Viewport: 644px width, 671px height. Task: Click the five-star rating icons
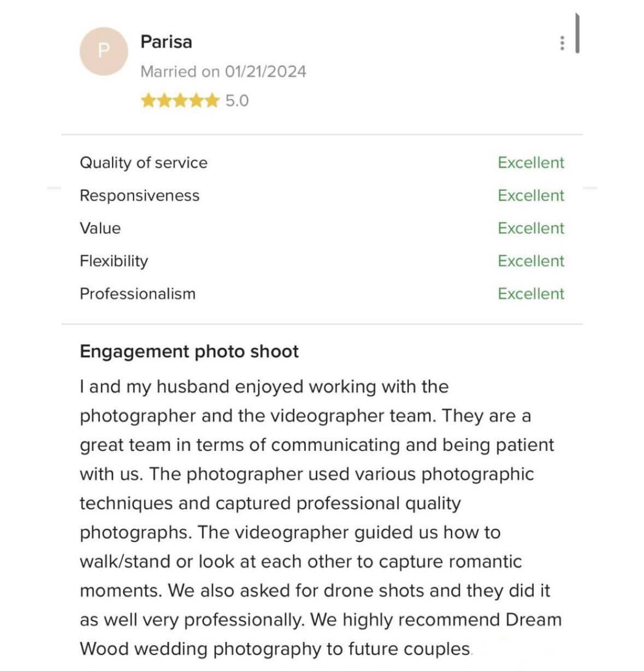tap(180, 101)
